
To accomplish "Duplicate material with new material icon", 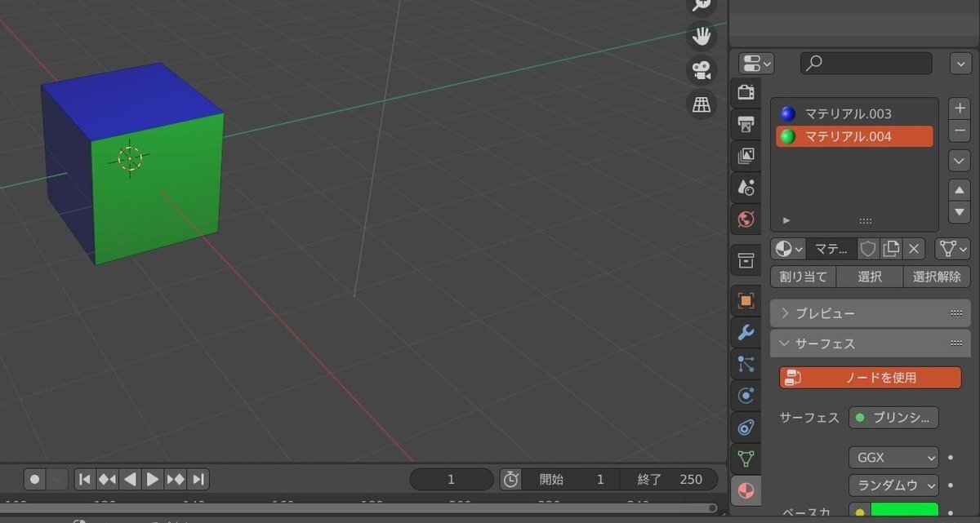I will coord(891,249).
